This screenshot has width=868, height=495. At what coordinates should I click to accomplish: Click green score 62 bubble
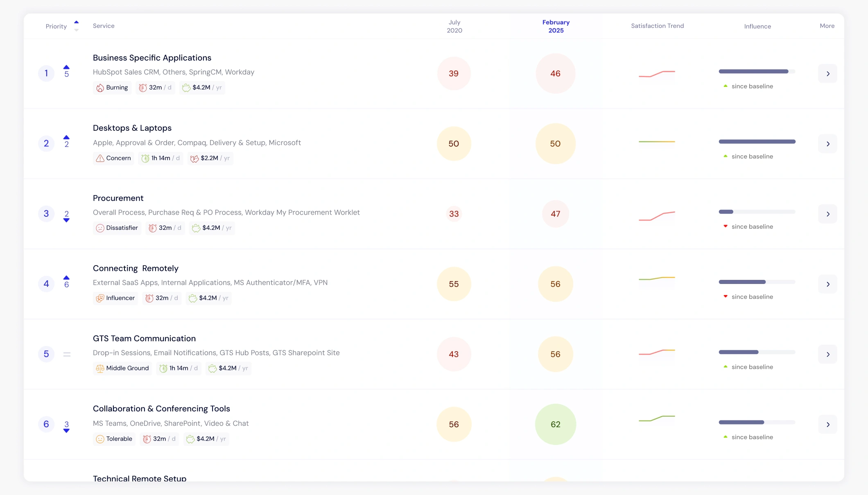point(556,425)
